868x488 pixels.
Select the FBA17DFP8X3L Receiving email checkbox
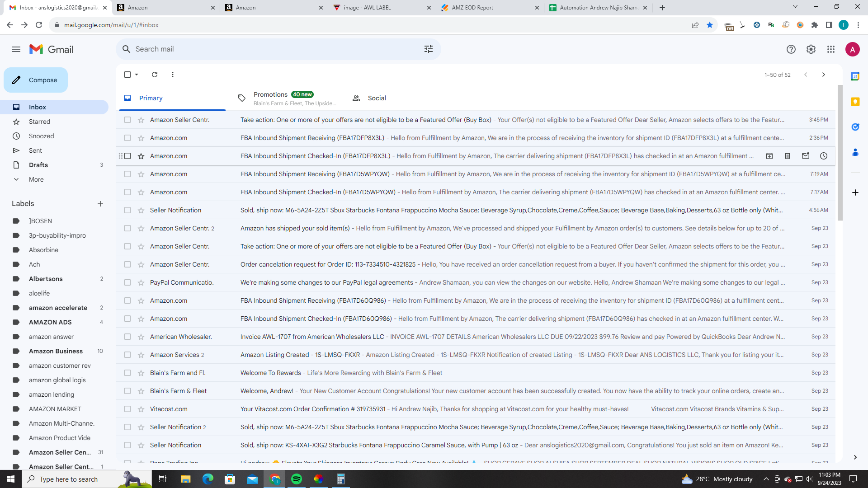(x=127, y=138)
